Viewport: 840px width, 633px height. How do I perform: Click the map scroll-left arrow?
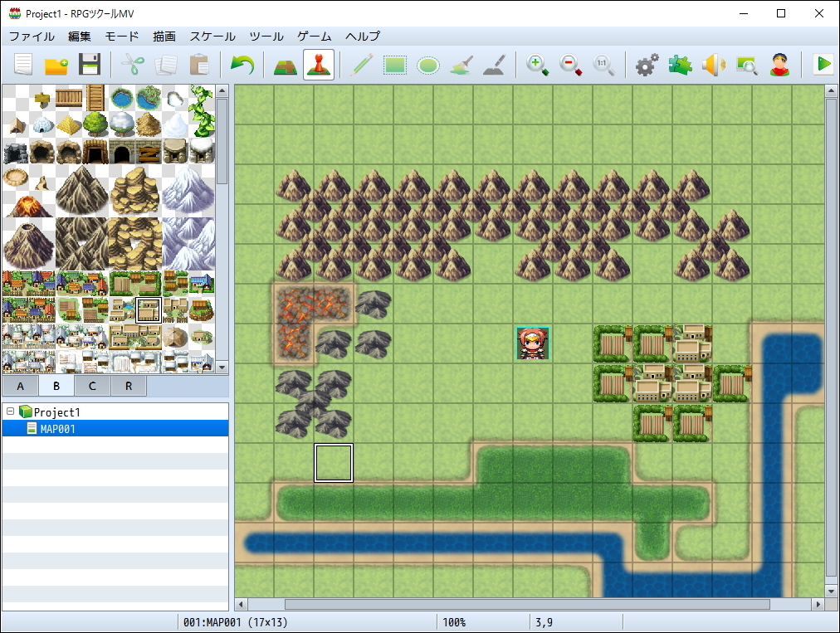click(x=241, y=605)
